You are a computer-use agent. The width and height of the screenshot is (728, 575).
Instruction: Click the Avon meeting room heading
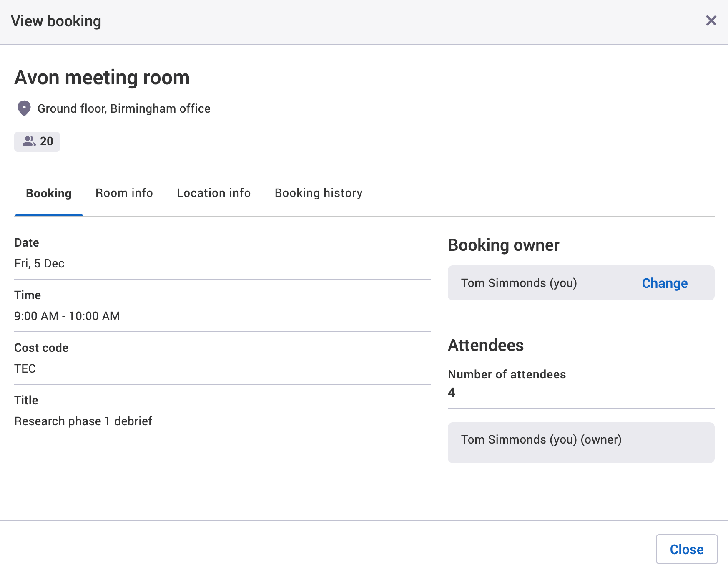coord(102,78)
